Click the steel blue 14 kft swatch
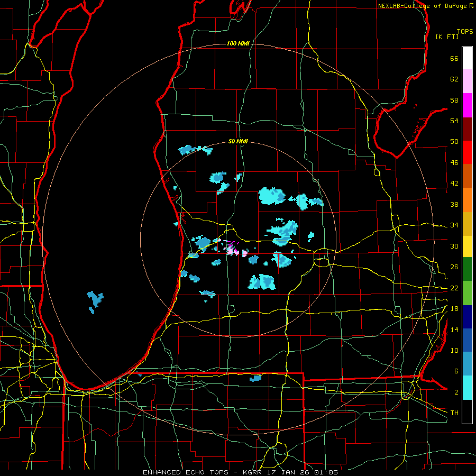Screen dimensions: 476x476 [x=467, y=364]
